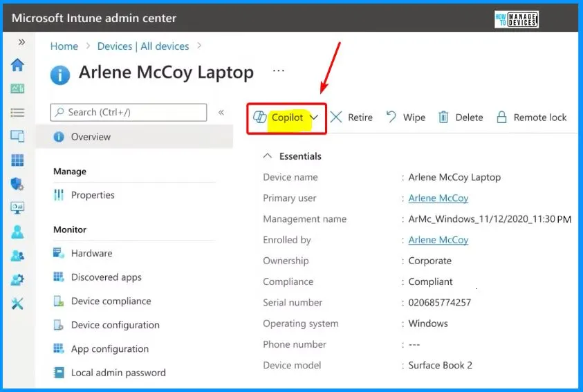The height and width of the screenshot is (392, 583).
Task: Open Tenant administration gear-person icon
Action: point(17,279)
